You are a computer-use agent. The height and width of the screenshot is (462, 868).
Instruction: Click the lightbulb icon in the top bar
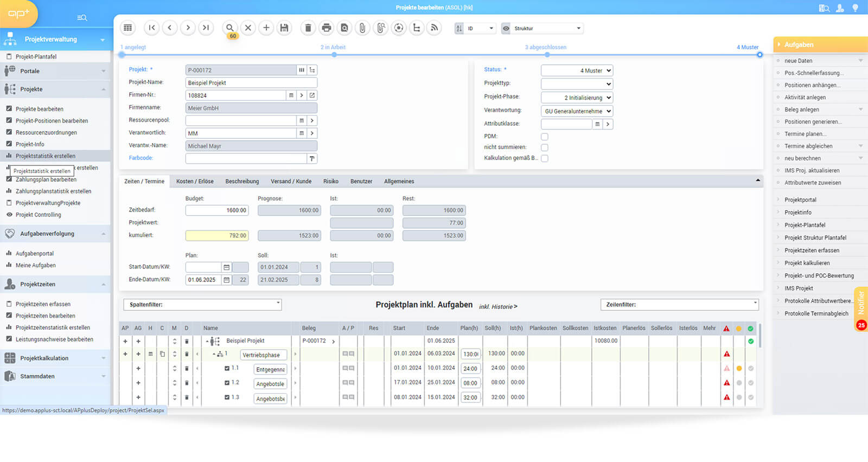[x=856, y=8]
